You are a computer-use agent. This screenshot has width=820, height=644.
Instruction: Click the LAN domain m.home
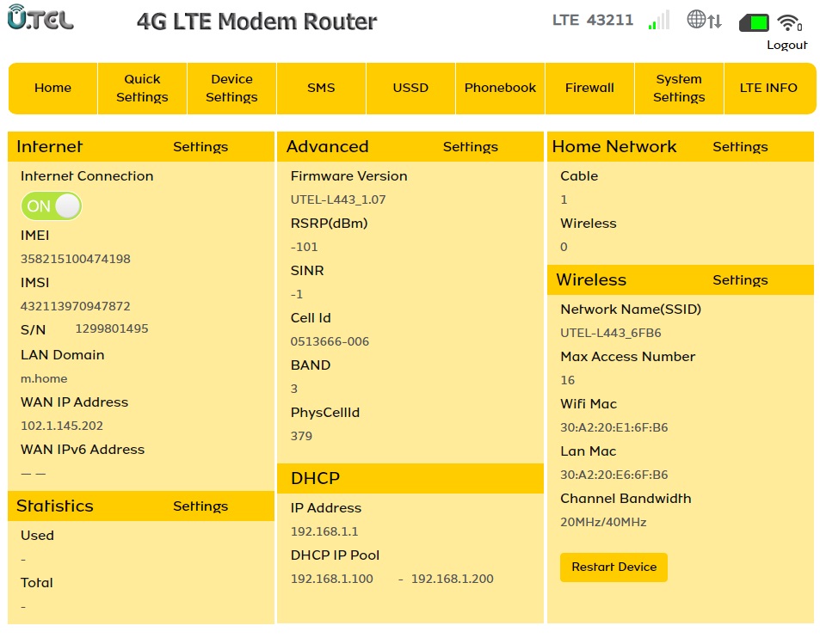coord(44,378)
